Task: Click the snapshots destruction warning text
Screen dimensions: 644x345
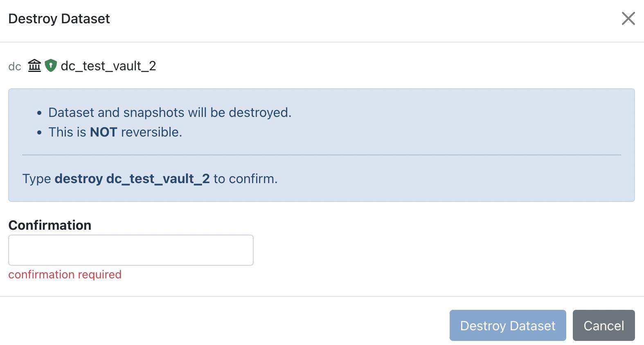Action: (x=170, y=112)
